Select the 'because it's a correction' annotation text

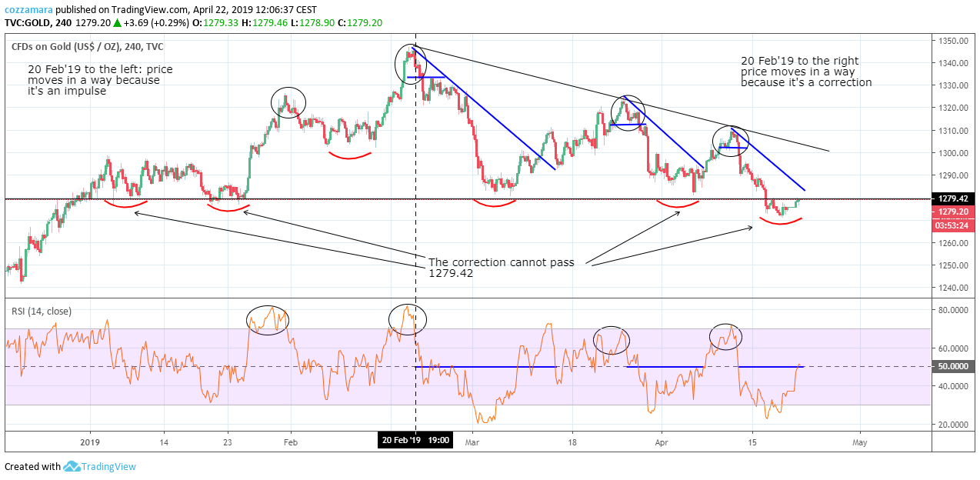[806, 82]
